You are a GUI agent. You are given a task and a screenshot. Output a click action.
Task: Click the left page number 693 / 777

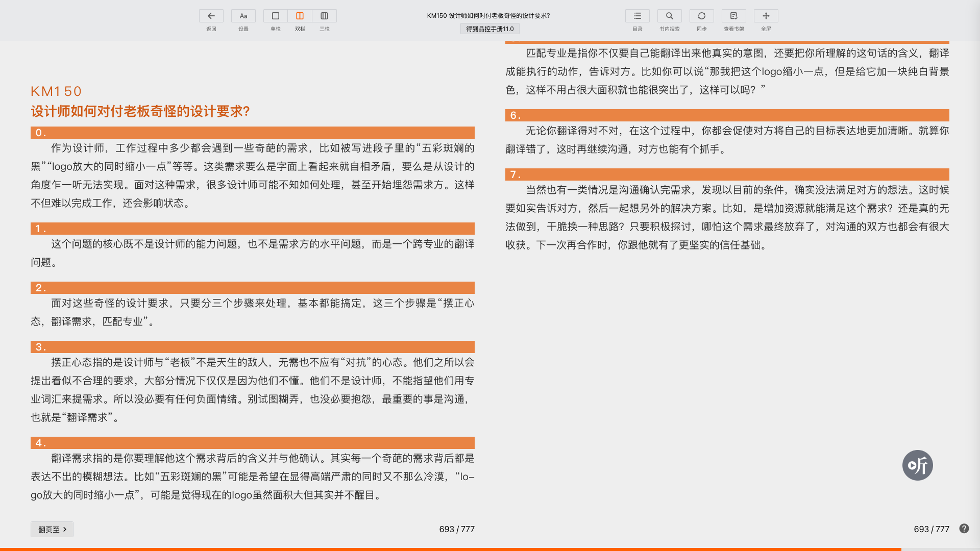pyautogui.click(x=457, y=529)
